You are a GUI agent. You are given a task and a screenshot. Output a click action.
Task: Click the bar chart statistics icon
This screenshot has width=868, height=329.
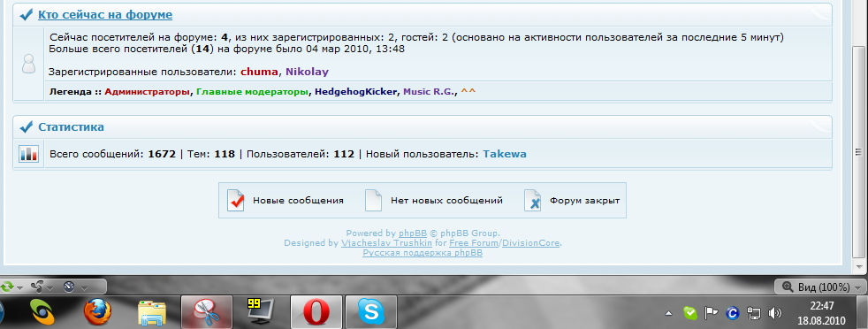(28, 154)
